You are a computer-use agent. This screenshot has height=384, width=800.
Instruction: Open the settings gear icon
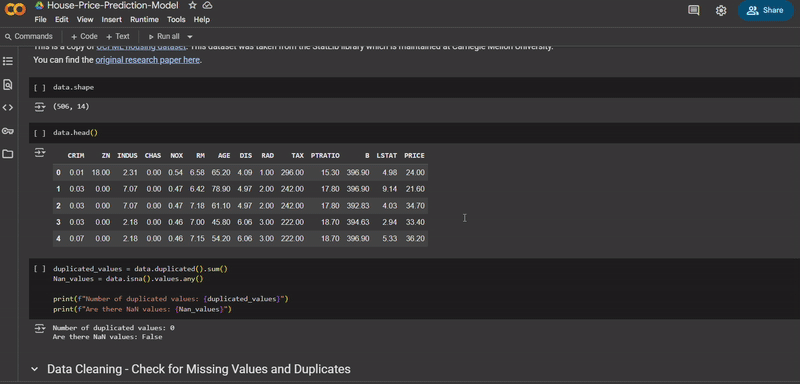pos(720,10)
